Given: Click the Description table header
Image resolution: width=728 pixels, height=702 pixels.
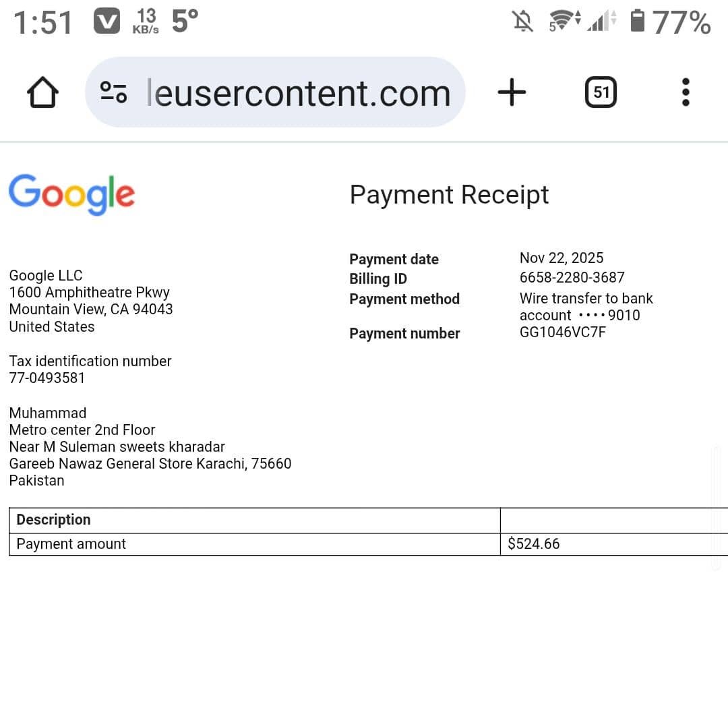Looking at the screenshot, I should [x=53, y=519].
